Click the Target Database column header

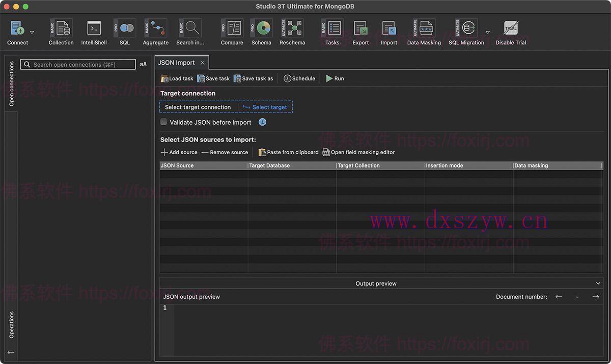(292, 165)
